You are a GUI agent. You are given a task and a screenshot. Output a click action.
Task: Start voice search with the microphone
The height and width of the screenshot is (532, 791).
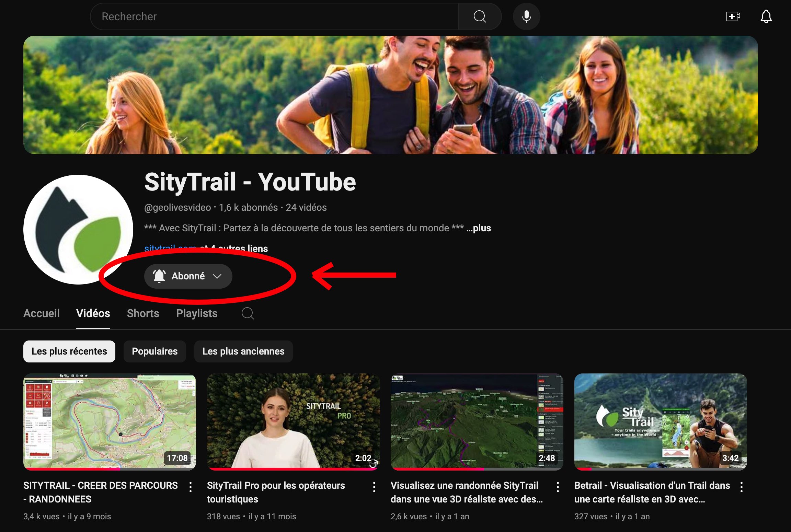click(526, 16)
